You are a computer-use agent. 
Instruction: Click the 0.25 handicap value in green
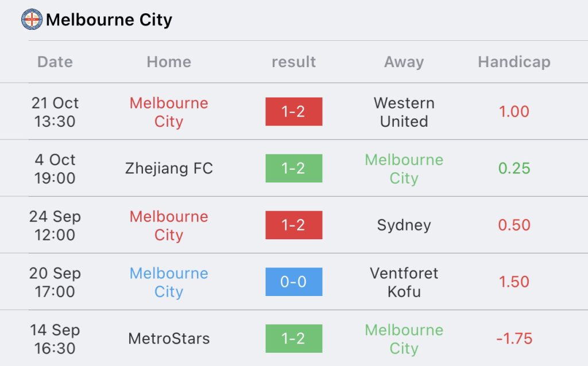[x=514, y=169]
